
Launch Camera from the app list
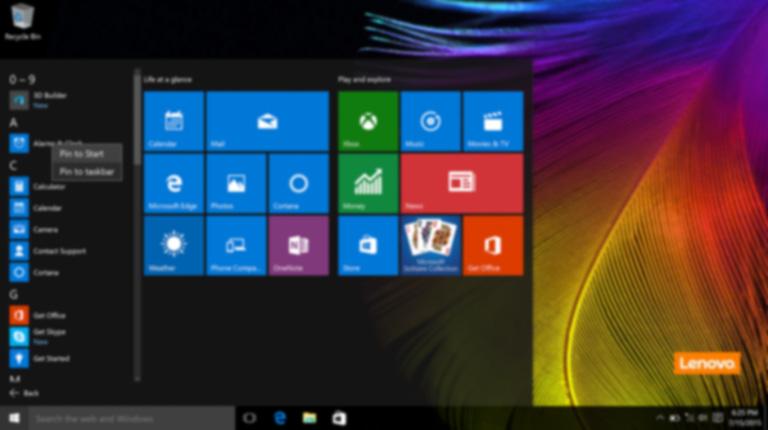(x=69, y=230)
